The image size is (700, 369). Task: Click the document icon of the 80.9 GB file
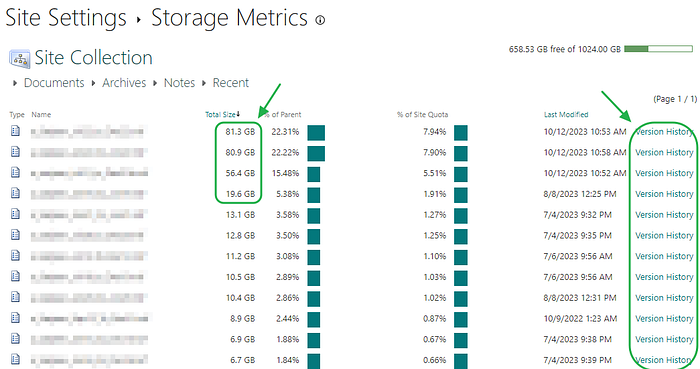(16, 152)
